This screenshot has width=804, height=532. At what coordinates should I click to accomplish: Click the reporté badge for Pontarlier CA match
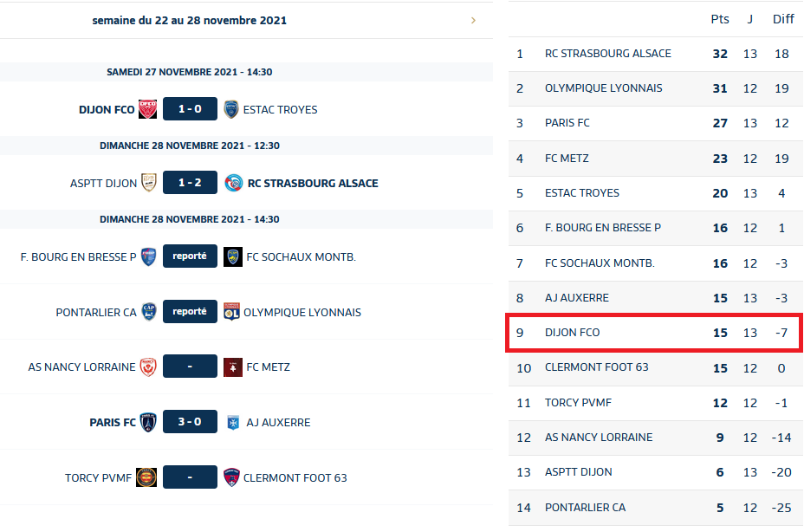point(190,312)
